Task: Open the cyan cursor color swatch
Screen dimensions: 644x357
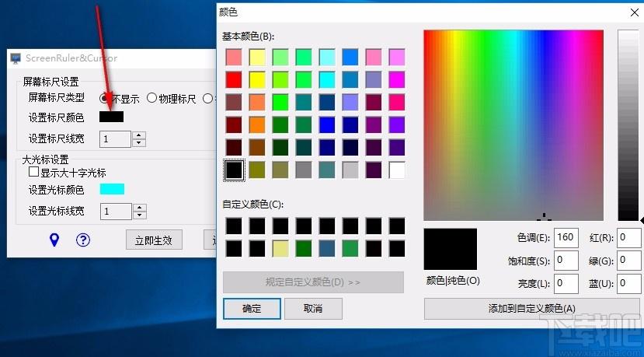Action: click(111, 189)
